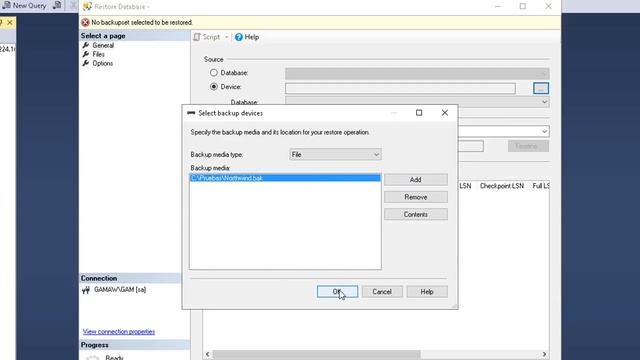Click the horizontal scrollbar thumb of backup sets

316,354
